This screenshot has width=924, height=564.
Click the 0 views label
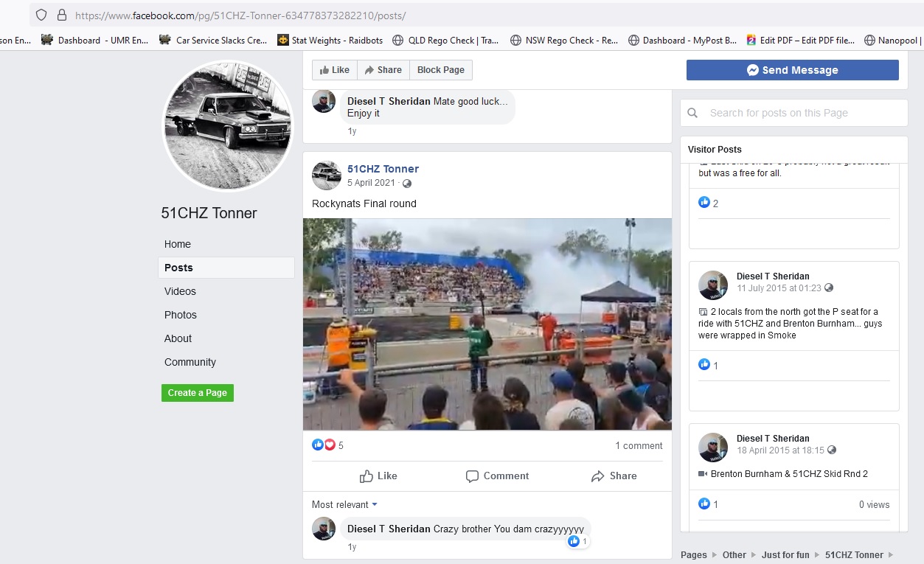tap(874, 505)
